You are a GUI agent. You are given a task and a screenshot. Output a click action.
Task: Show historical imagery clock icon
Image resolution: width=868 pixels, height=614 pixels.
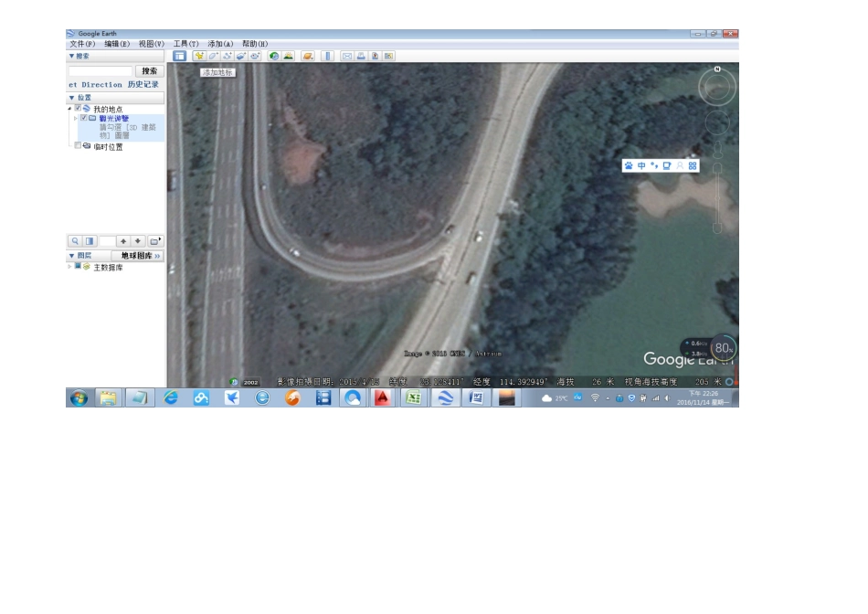(x=273, y=56)
